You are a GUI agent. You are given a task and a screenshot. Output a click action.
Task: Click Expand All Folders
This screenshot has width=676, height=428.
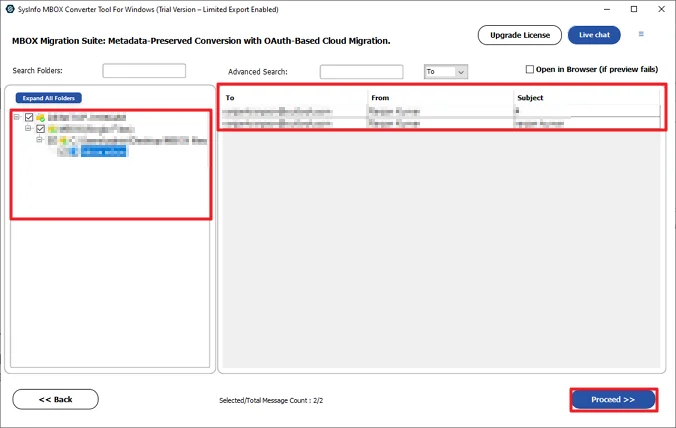pos(49,98)
